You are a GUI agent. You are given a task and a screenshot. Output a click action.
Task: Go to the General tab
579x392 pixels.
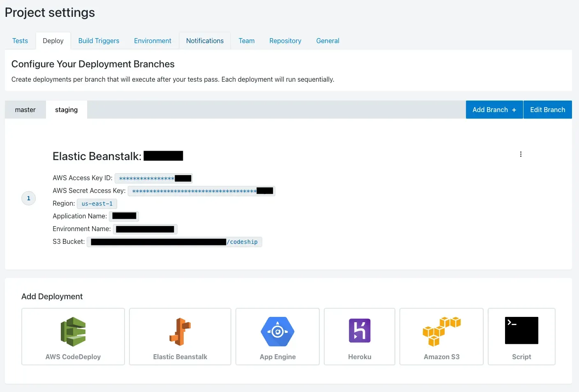point(328,41)
